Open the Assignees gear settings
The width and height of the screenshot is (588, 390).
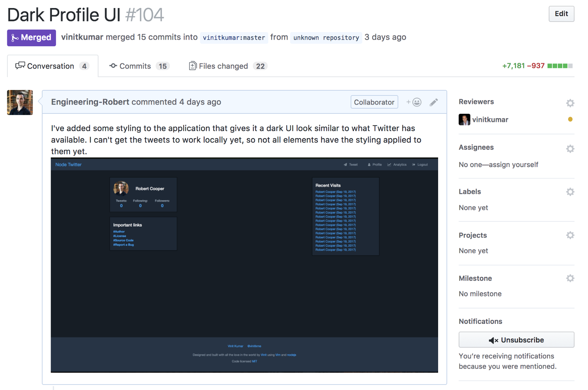pos(570,149)
